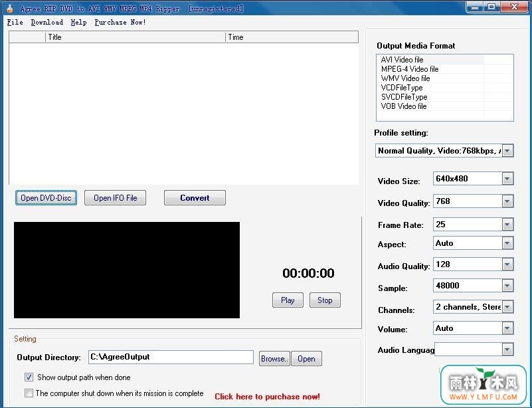
Task: Expand the Video Quality dropdown
Action: tap(507, 201)
